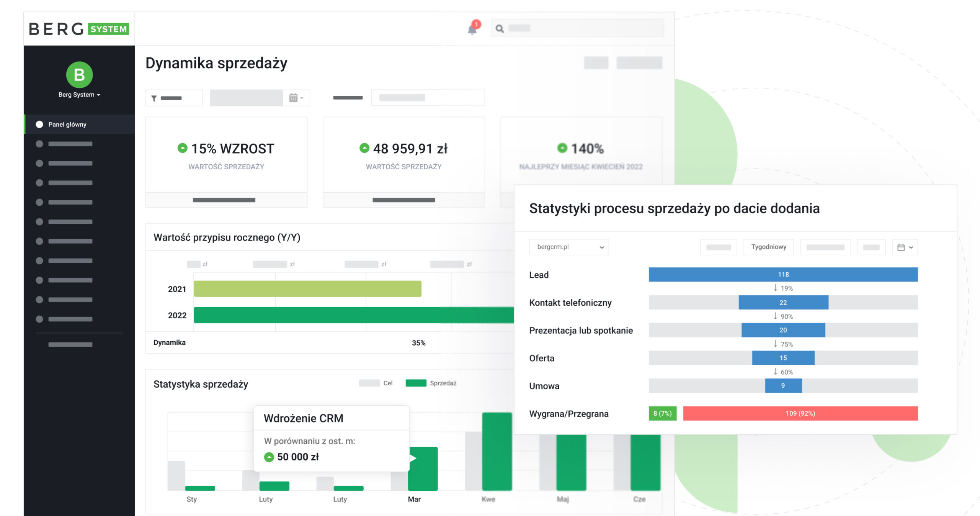Click the red Przegrana 109 (92%) bar
Screen dimensions: 980x516
coord(800,413)
